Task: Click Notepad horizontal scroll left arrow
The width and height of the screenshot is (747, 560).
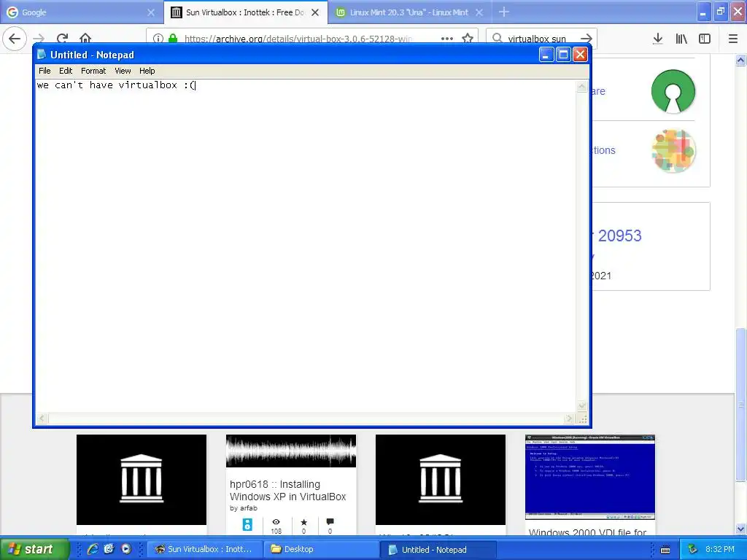Action: pyautogui.click(x=42, y=419)
